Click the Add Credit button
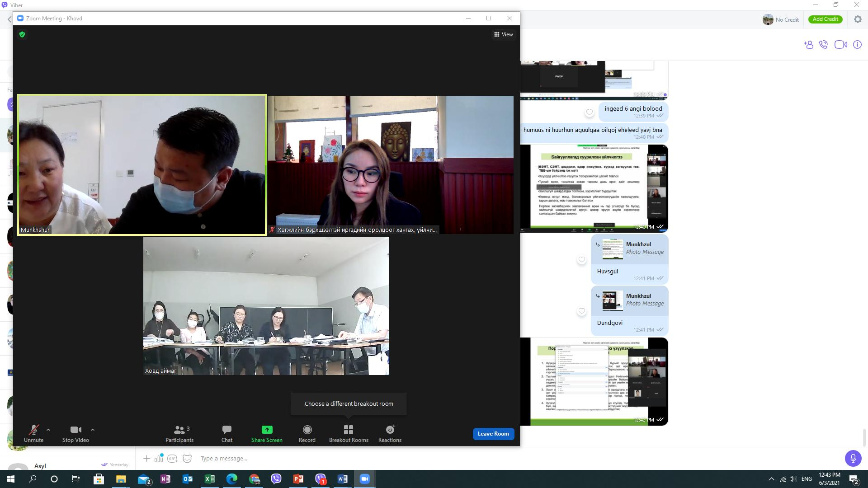Image resolution: width=868 pixels, height=488 pixels. (x=825, y=19)
